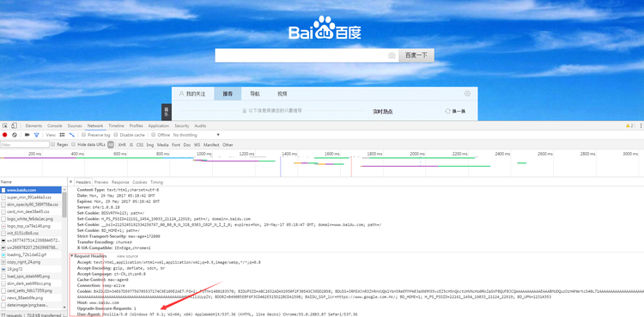The width and height of the screenshot is (644, 317).
Task: Enable the Preserve log checkbox
Action: 84,135
